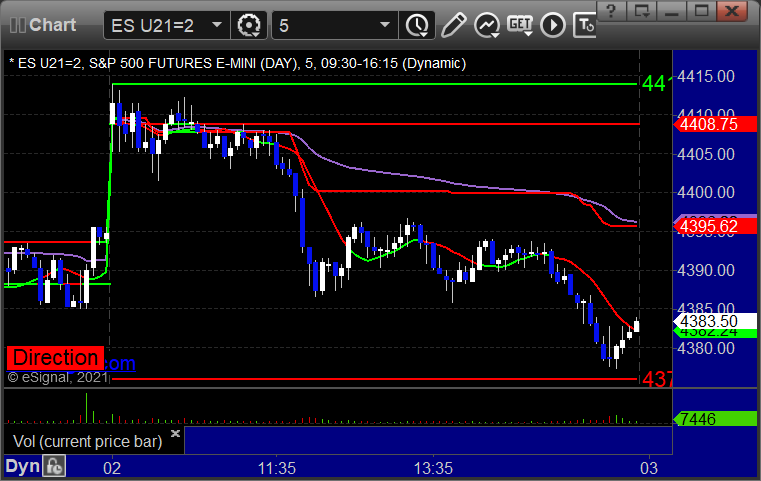The height and width of the screenshot is (481, 761).
Task: Maximize the Chart window
Action: click(x=701, y=11)
